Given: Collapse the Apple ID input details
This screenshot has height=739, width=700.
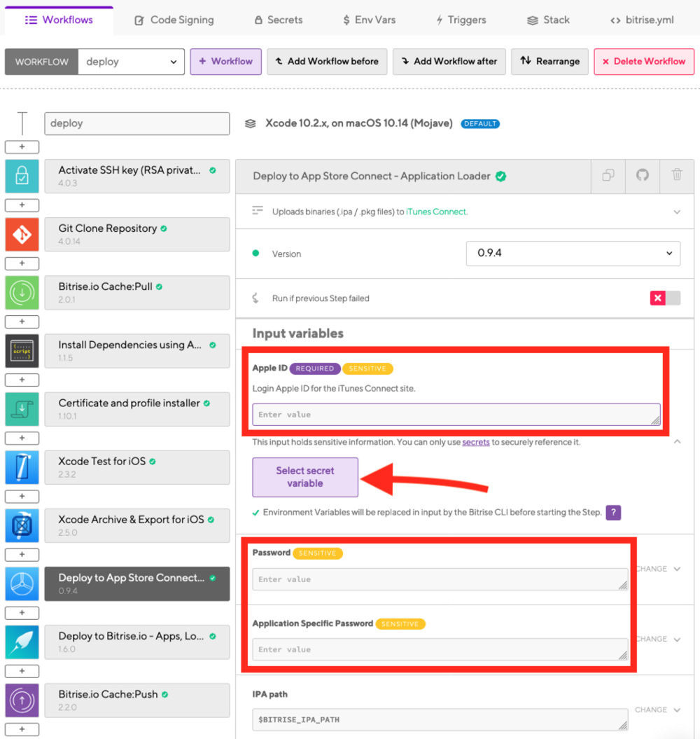Looking at the screenshot, I should 677,441.
